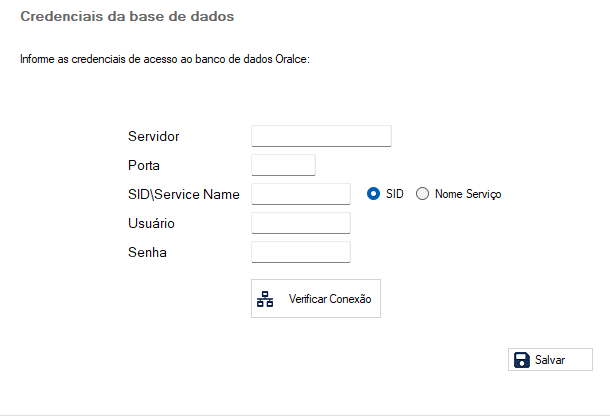Click the Servidor field label
The image size is (610, 416).
pos(154,136)
